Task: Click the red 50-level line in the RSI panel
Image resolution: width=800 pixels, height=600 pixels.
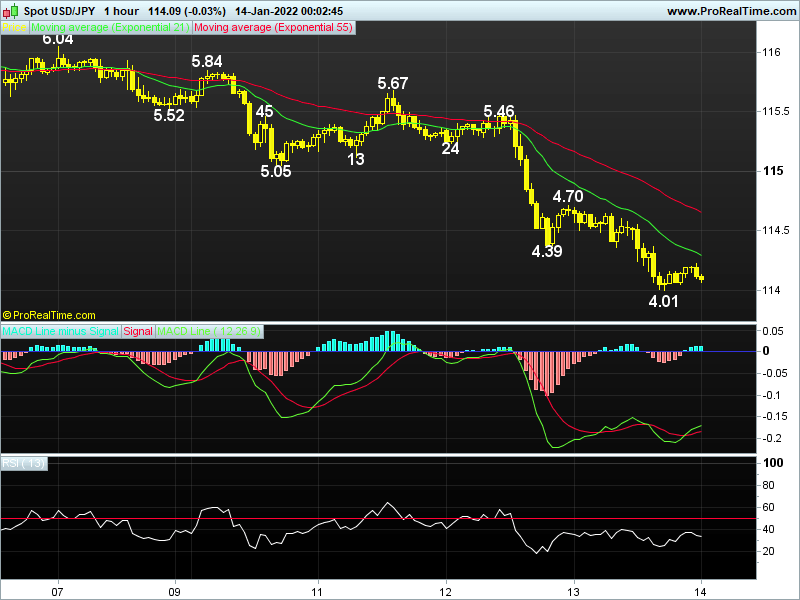Action: click(x=400, y=520)
